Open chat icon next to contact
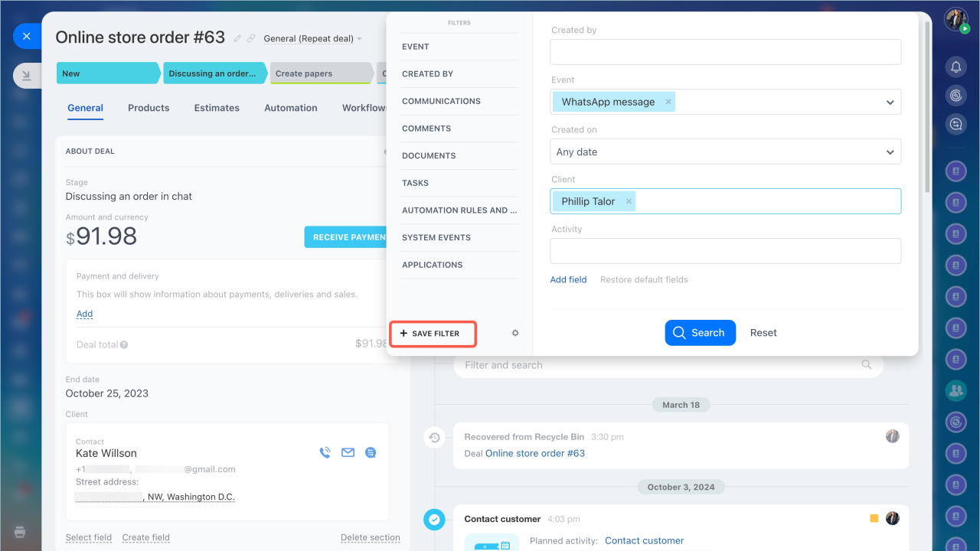The width and height of the screenshot is (980, 551). (x=371, y=452)
